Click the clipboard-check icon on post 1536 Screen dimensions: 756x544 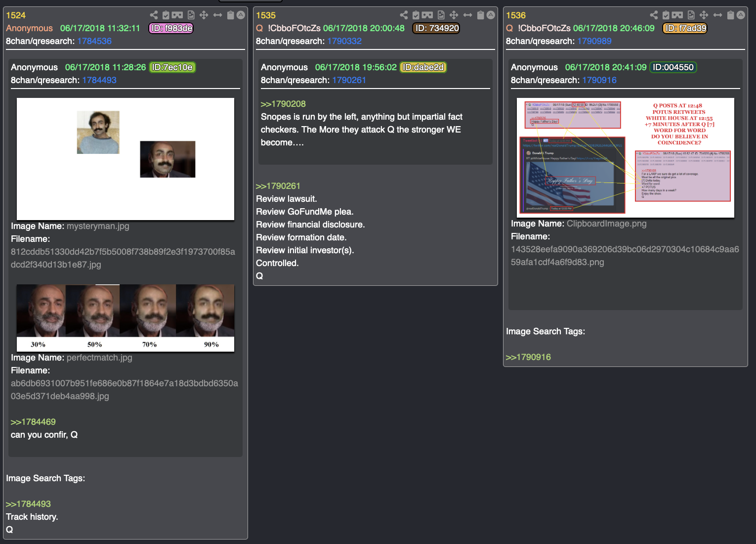(x=666, y=15)
